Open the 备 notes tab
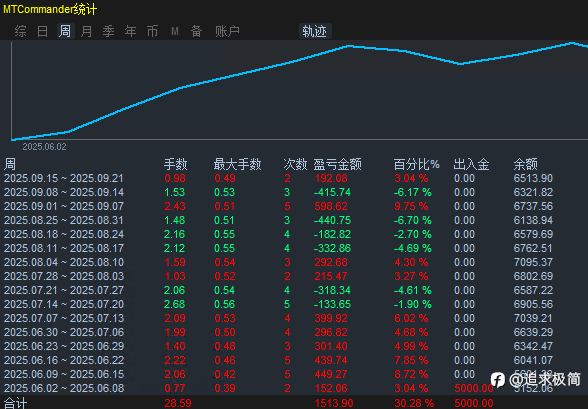The height and width of the screenshot is (409, 588). pos(196,31)
